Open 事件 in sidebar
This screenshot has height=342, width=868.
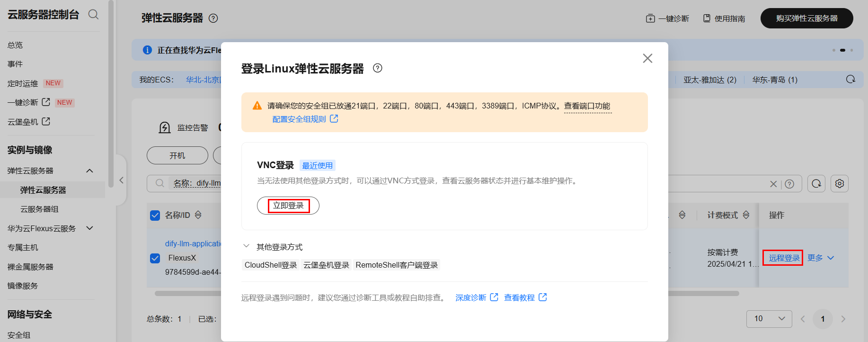tap(15, 64)
